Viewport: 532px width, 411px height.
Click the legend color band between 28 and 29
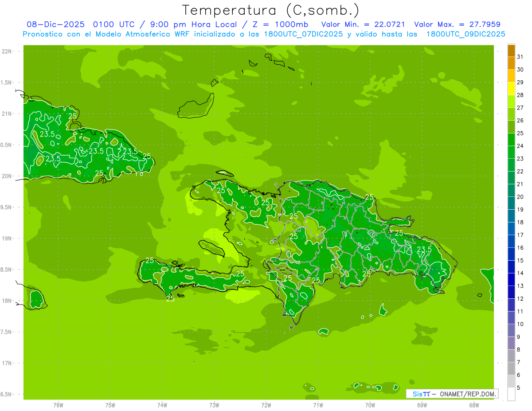click(511, 89)
